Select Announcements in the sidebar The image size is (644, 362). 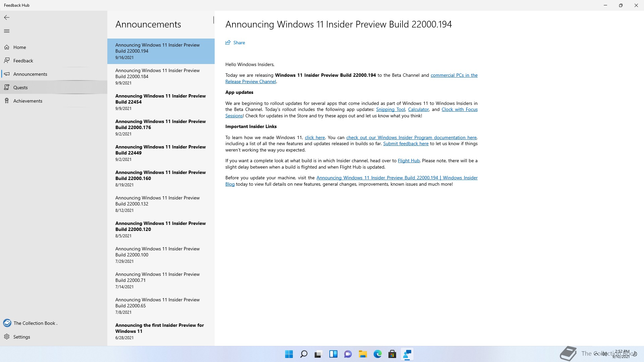click(54, 74)
